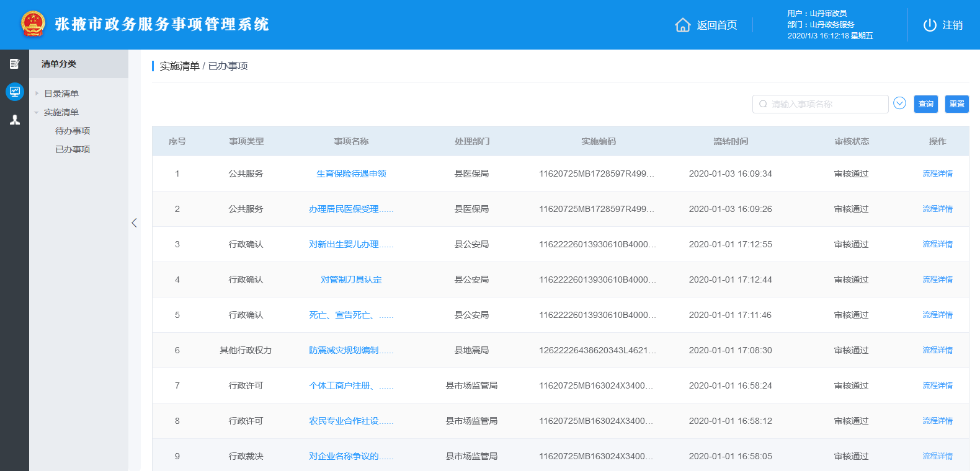Open 农民专业合作社设 item link

pyautogui.click(x=351, y=421)
